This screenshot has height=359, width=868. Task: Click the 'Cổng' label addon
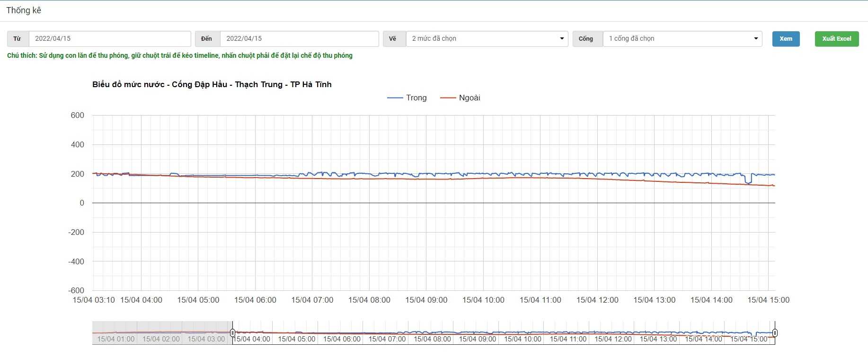[x=587, y=39]
